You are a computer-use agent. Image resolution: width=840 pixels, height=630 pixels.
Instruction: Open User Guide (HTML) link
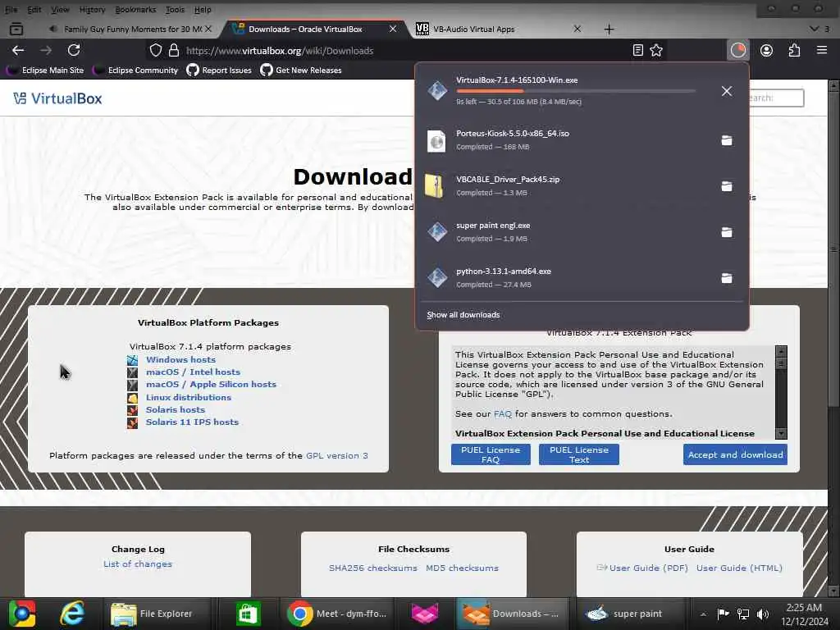(739, 568)
